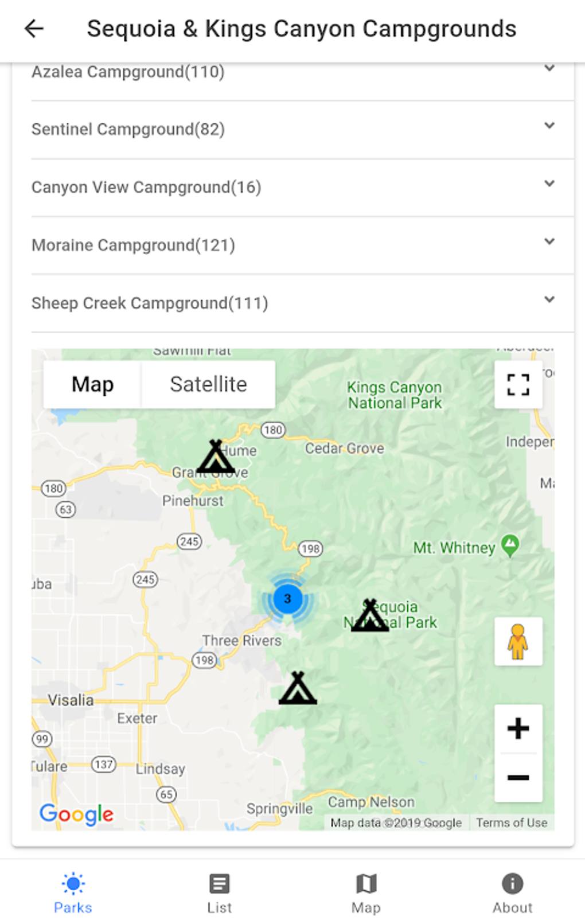The image size is (585, 924).
Task: Click the Street View pegman icon
Action: click(518, 641)
